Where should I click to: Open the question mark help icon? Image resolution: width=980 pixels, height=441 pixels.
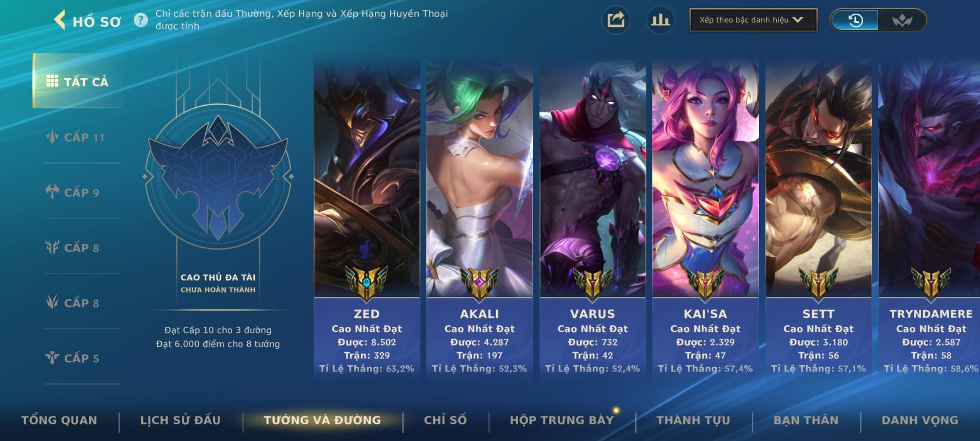tap(141, 20)
